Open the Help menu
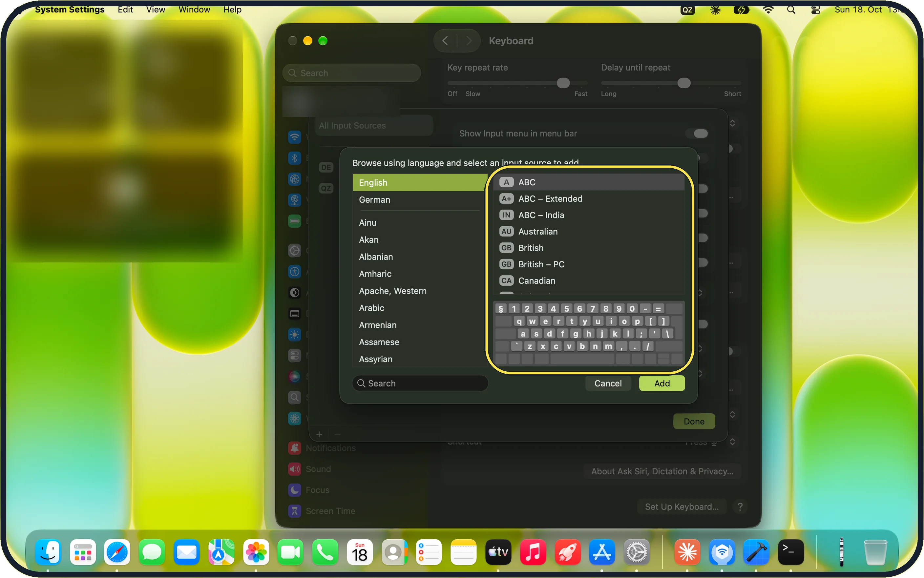 click(x=232, y=10)
